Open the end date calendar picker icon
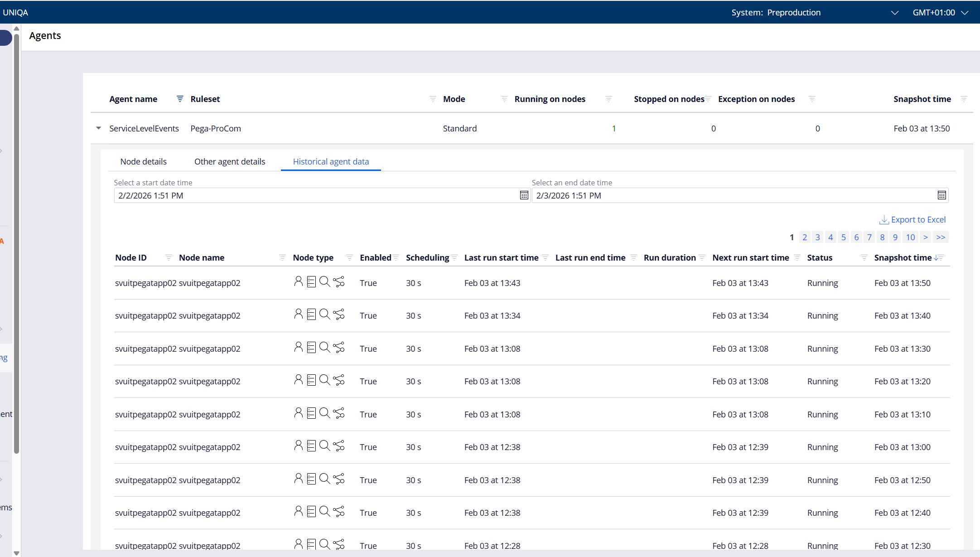This screenshot has height=557, width=980. 941,195
